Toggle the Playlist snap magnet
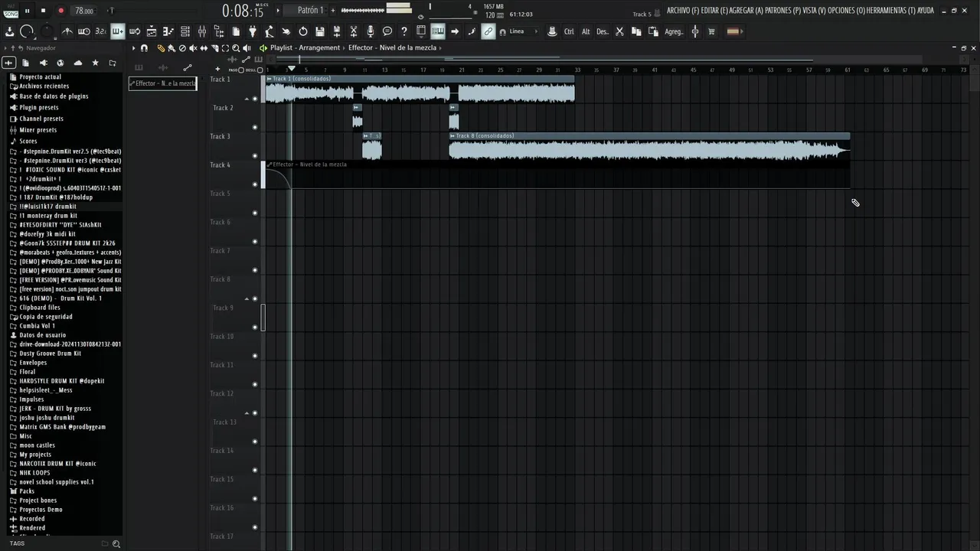The width and height of the screenshot is (980, 551). click(x=144, y=48)
